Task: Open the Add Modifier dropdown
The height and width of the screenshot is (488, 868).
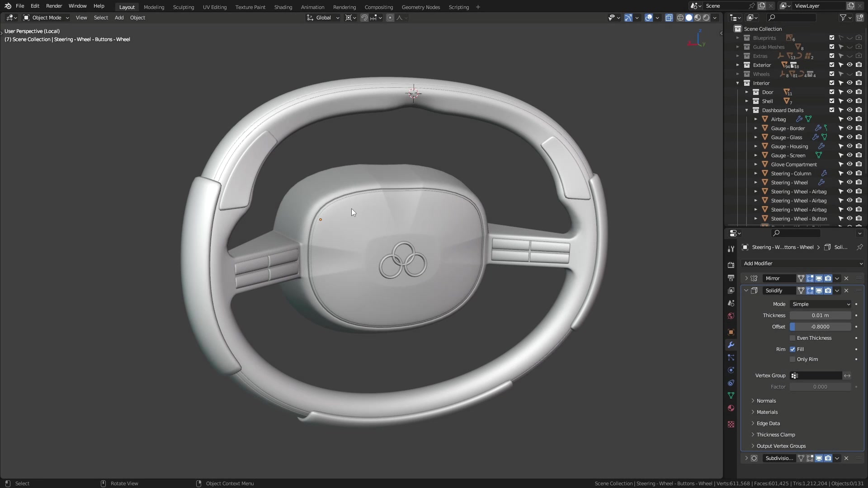Action: 802,263
